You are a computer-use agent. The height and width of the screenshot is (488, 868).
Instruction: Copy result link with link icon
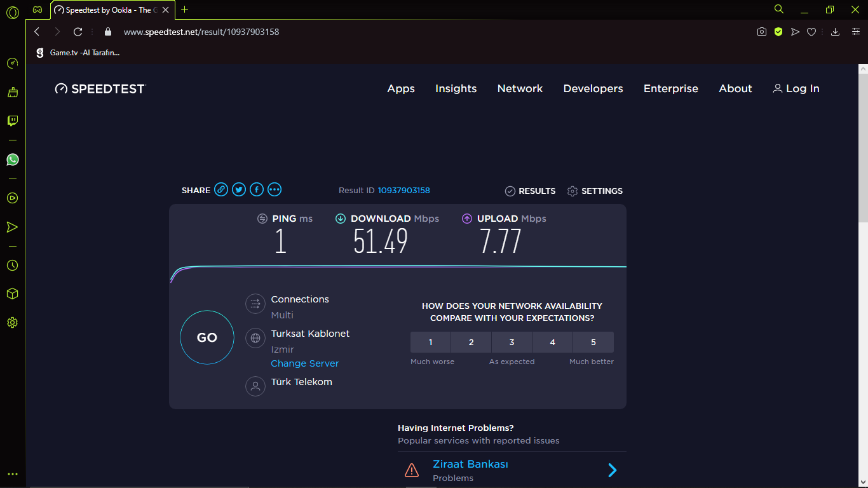point(221,189)
